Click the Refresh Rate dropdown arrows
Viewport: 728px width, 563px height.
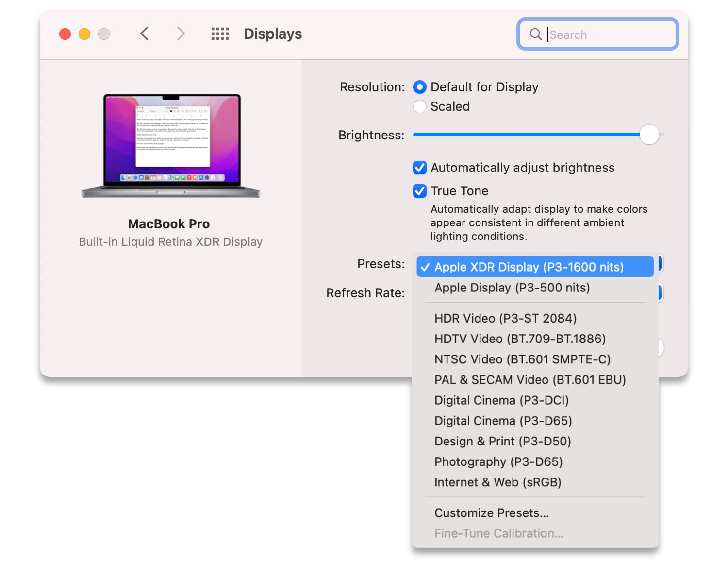(661, 292)
